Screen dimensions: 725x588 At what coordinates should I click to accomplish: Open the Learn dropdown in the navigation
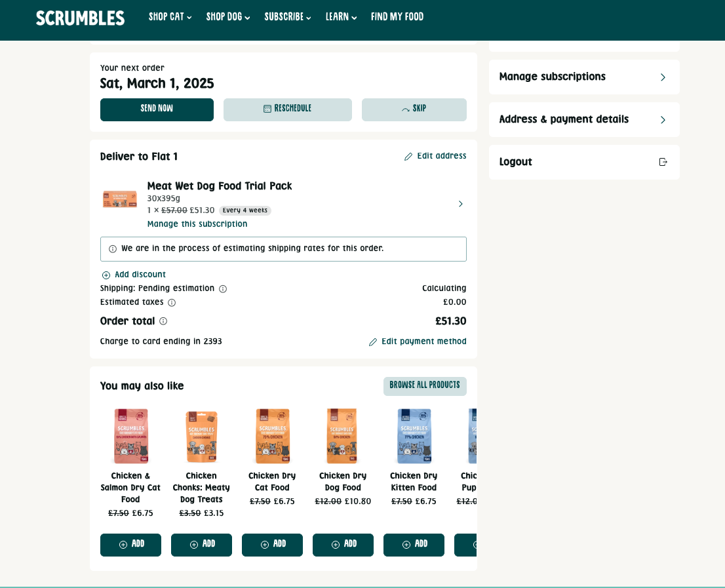pyautogui.click(x=341, y=17)
